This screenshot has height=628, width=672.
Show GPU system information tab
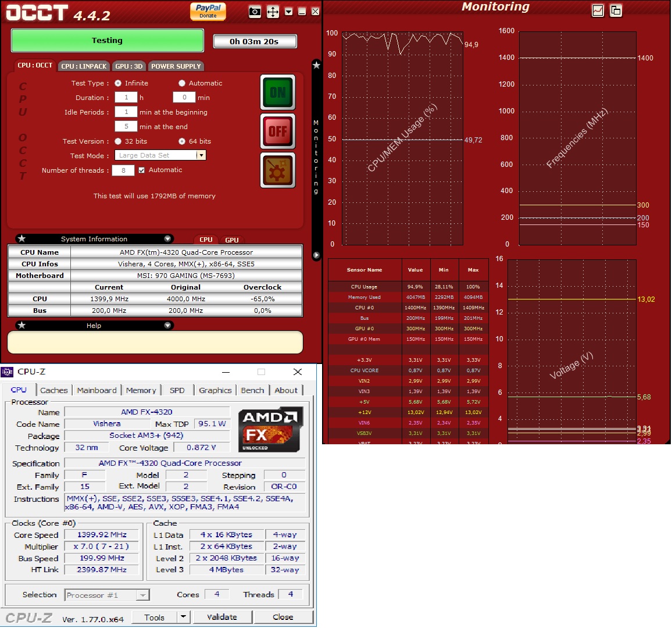[x=232, y=240]
